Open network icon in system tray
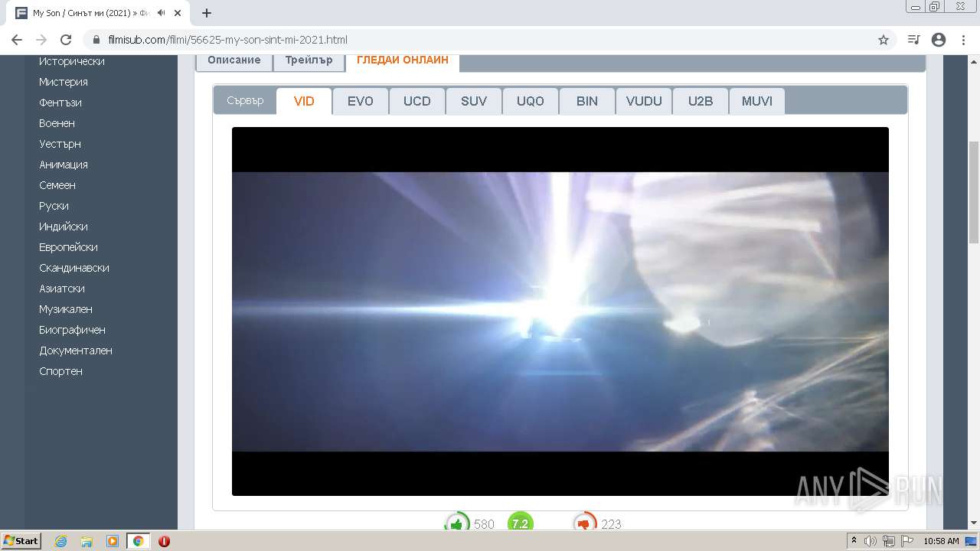This screenshot has width=980, height=551. point(889,541)
